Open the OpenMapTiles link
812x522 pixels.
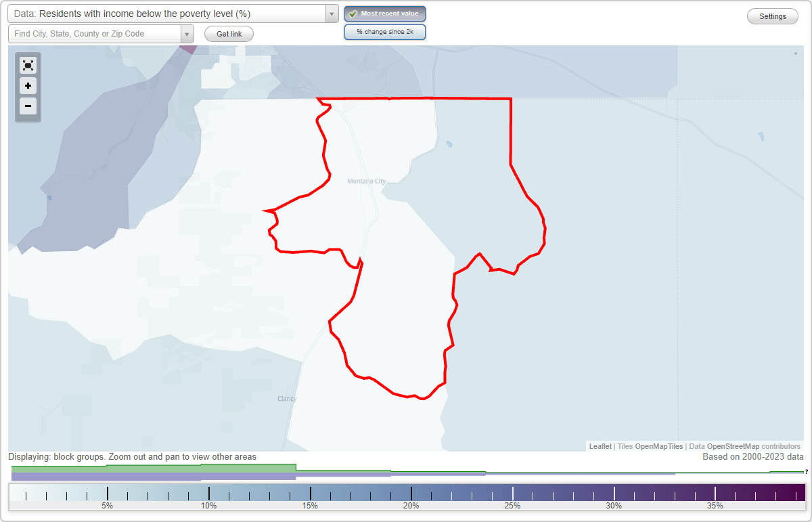(x=658, y=446)
